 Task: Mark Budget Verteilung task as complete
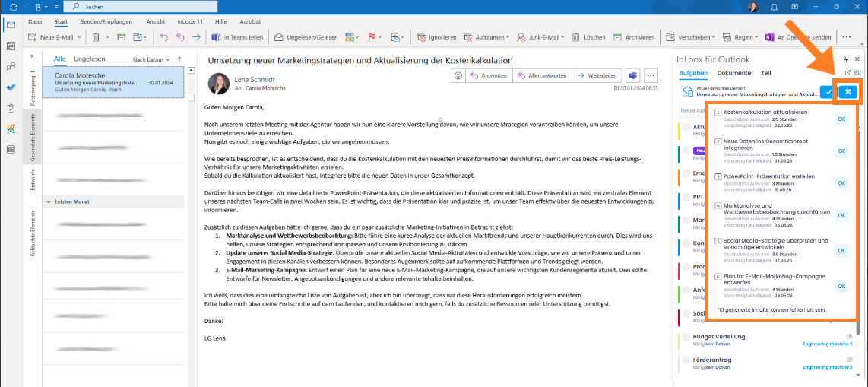[x=686, y=338]
